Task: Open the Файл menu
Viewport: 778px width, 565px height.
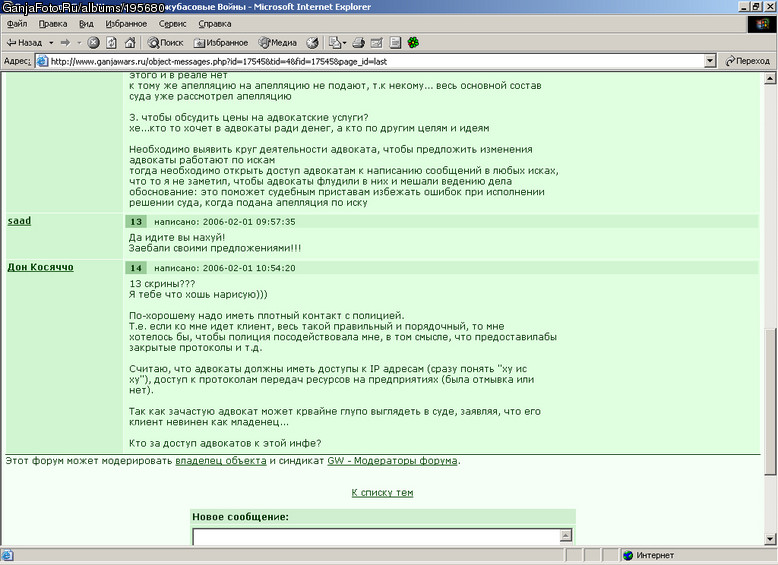Action: (17, 24)
